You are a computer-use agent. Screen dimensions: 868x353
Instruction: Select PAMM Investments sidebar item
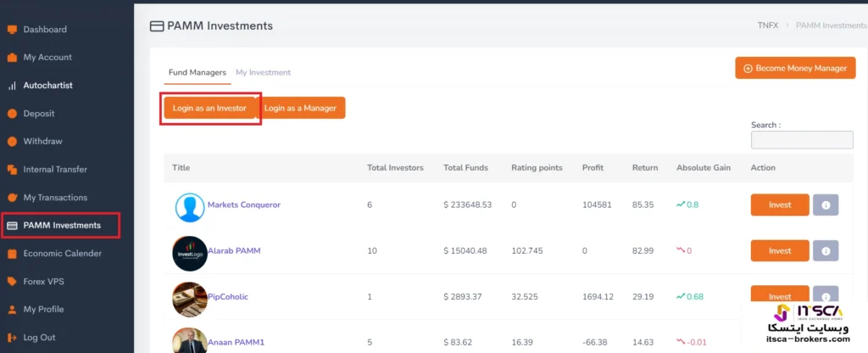(x=61, y=226)
